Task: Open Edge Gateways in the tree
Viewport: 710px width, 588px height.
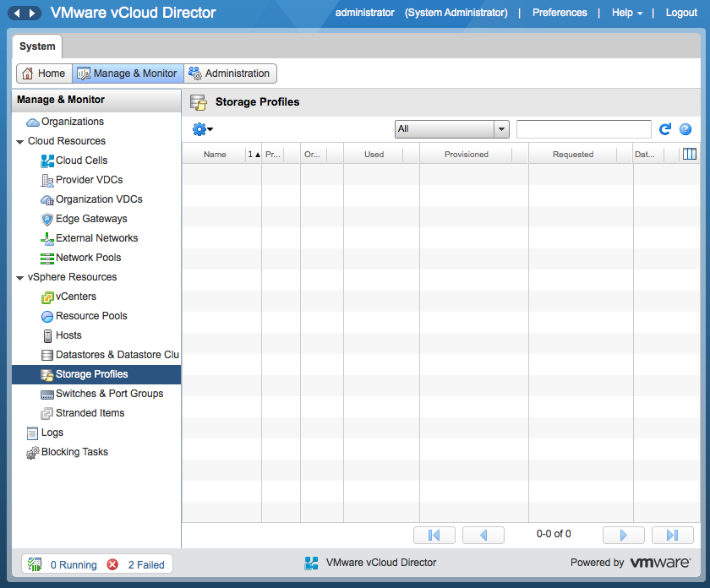Action: [x=91, y=219]
